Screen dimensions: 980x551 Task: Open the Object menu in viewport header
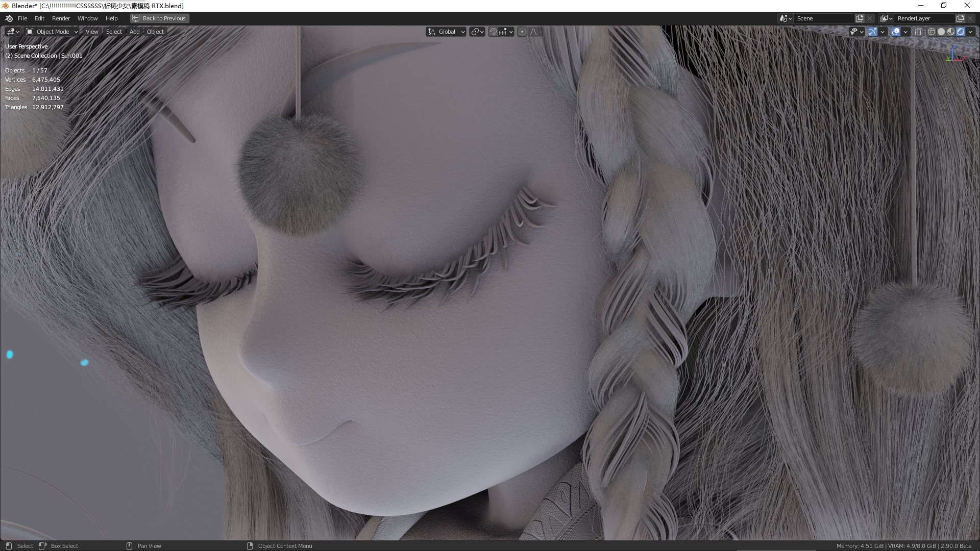155,32
